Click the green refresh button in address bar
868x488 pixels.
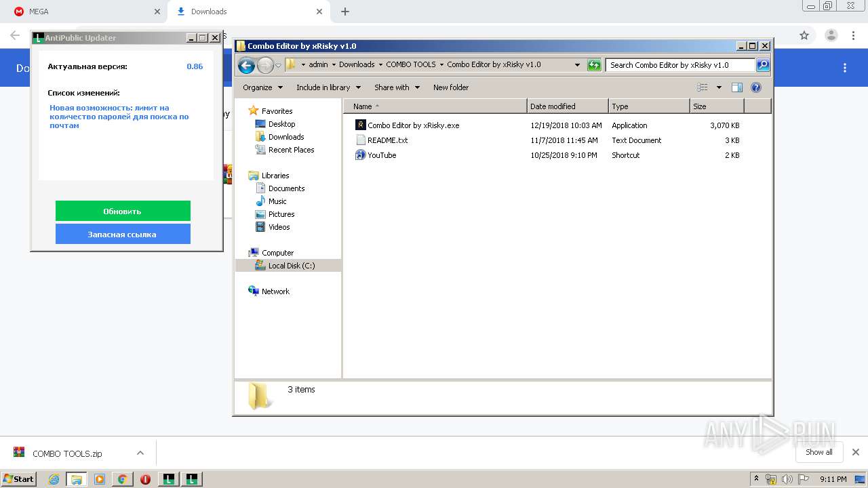(x=594, y=65)
